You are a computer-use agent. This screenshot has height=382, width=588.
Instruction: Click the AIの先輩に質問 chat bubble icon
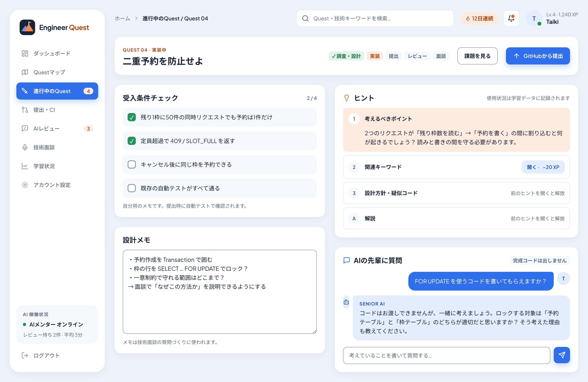tap(347, 260)
